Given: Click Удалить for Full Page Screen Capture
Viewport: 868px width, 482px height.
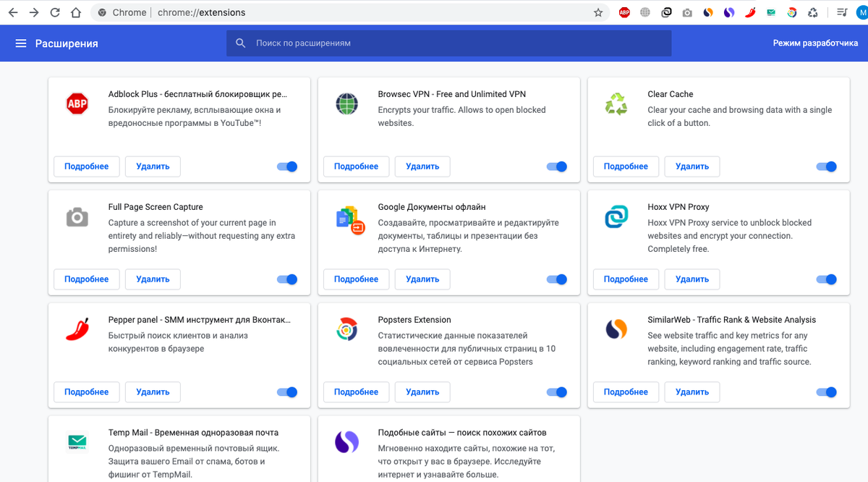Looking at the screenshot, I should pyautogui.click(x=153, y=279).
